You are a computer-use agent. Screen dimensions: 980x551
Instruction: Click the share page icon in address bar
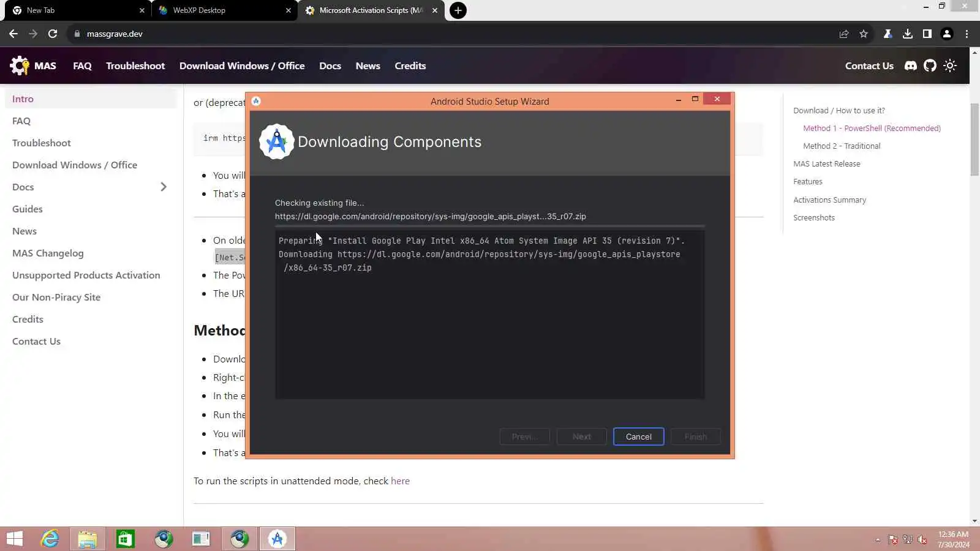point(844,34)
